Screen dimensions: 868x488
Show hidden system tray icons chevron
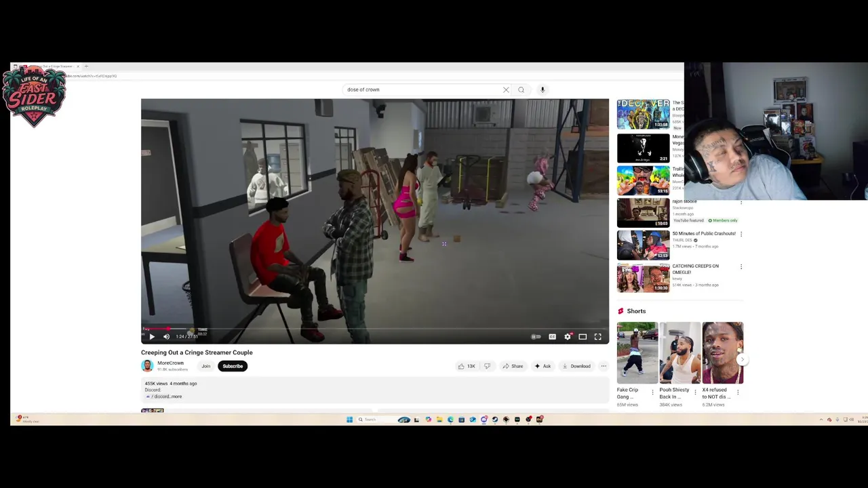click(821, 420)
